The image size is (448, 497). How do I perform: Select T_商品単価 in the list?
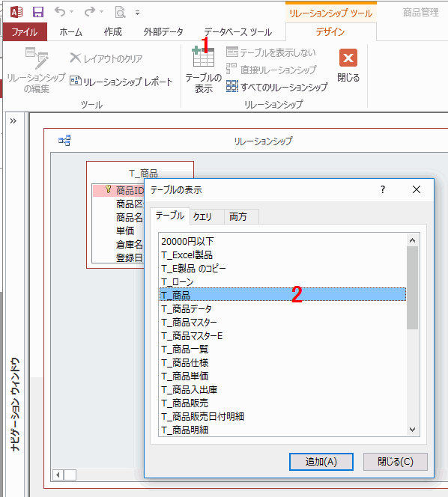(x=283, y=376)
